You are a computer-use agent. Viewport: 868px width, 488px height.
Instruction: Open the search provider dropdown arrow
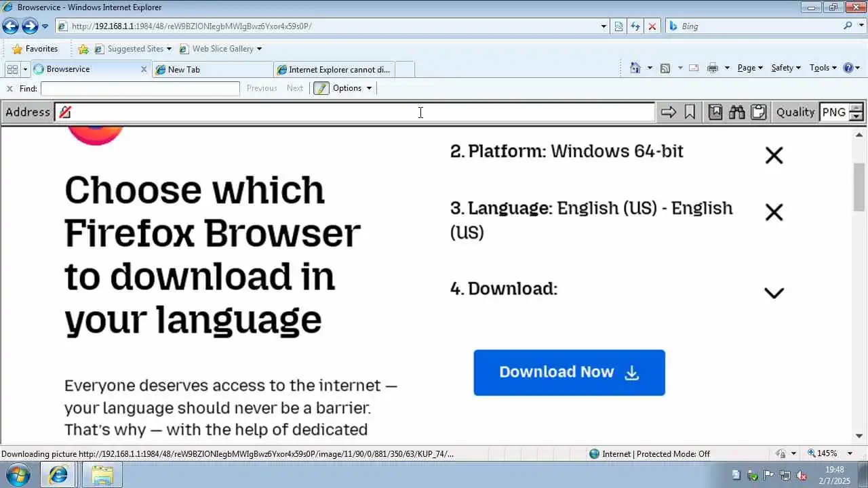coord(860,26)
